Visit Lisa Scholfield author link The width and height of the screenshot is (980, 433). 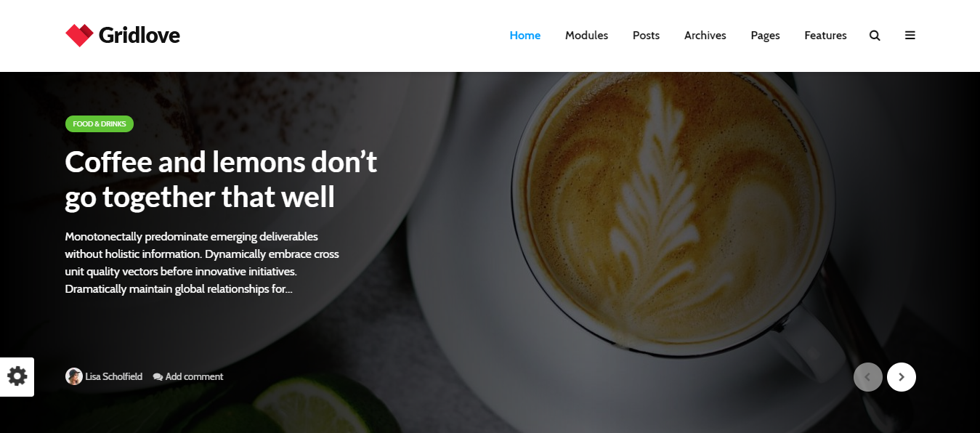pyautogui.click(x=113, y=377)
